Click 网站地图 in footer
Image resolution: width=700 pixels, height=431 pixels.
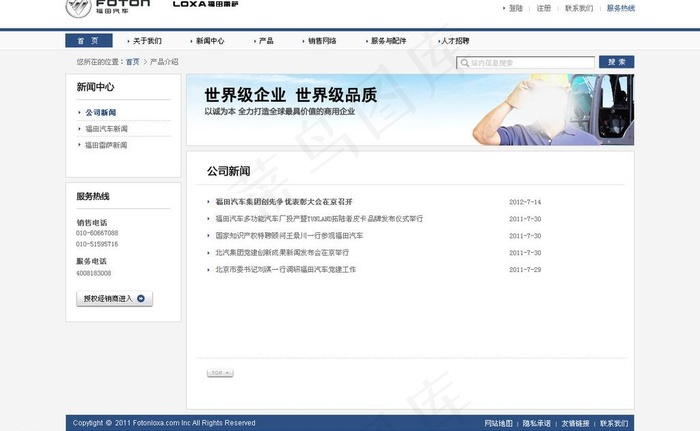coord(498,423)
